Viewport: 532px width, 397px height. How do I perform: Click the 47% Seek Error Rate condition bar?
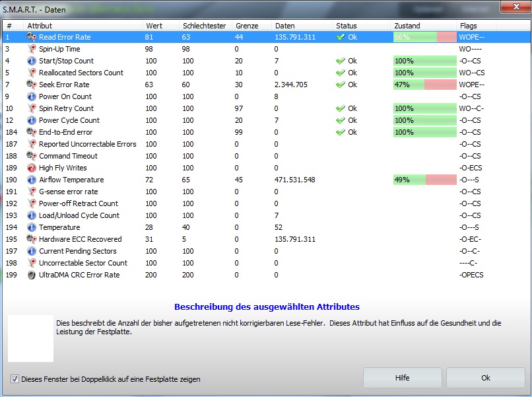(425, 85)
